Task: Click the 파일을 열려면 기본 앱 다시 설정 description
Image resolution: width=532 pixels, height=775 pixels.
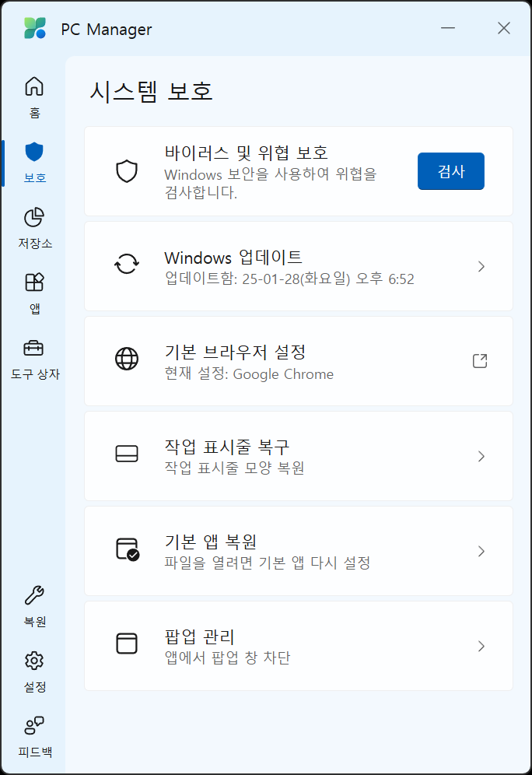Action: point(268,563)
